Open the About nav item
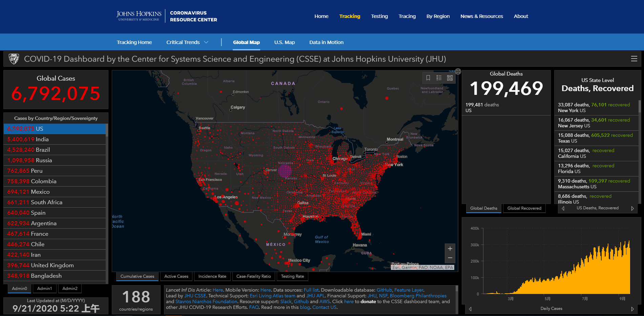Image resolution: width=644 pixels, height=316 pixels. coord(521,16)
